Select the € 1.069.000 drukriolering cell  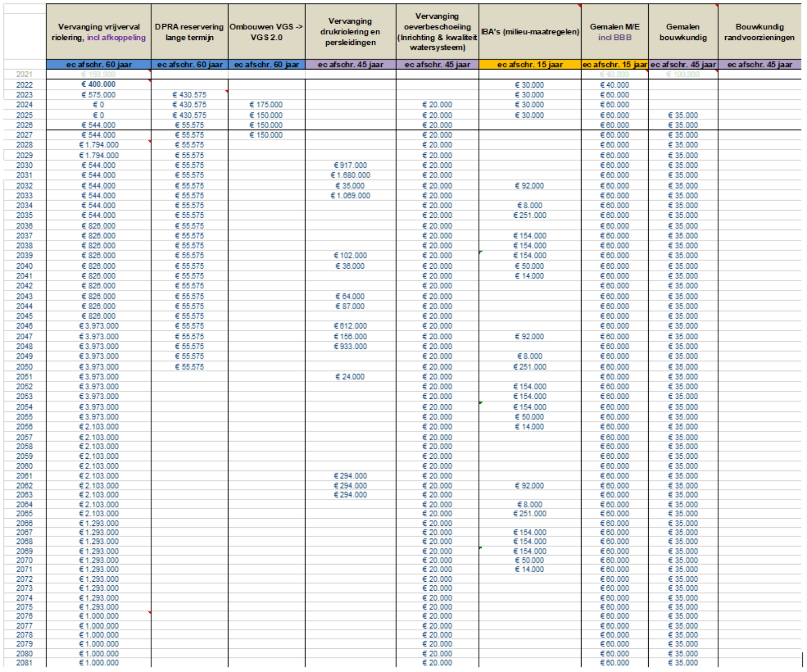pos(350,196)
